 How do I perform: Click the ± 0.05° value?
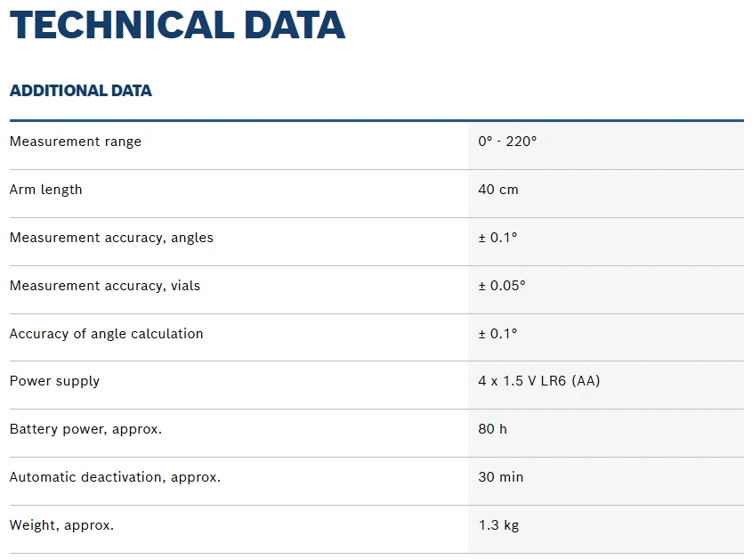502,286
